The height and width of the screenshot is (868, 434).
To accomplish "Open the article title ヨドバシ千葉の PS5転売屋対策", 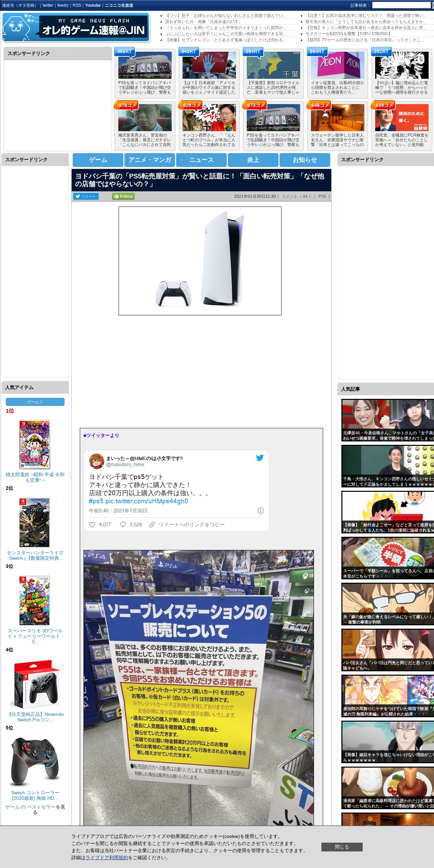I will pyautogui.click(x=199, y=180).
